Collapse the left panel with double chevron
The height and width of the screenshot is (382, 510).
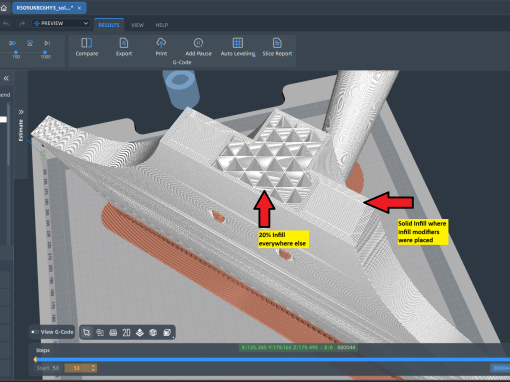pos(6,78)
